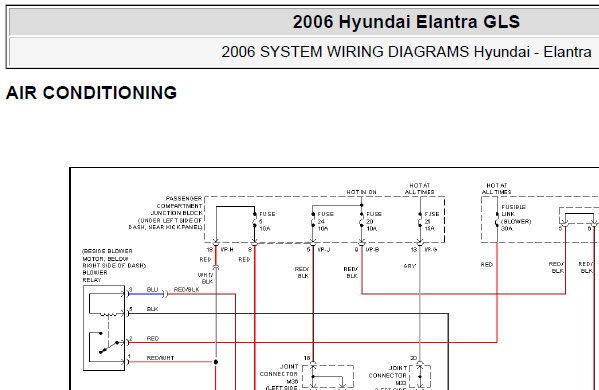599x390 pixels.
Task: Click the 'I/P-G' connector label
Action: (431, 250)
